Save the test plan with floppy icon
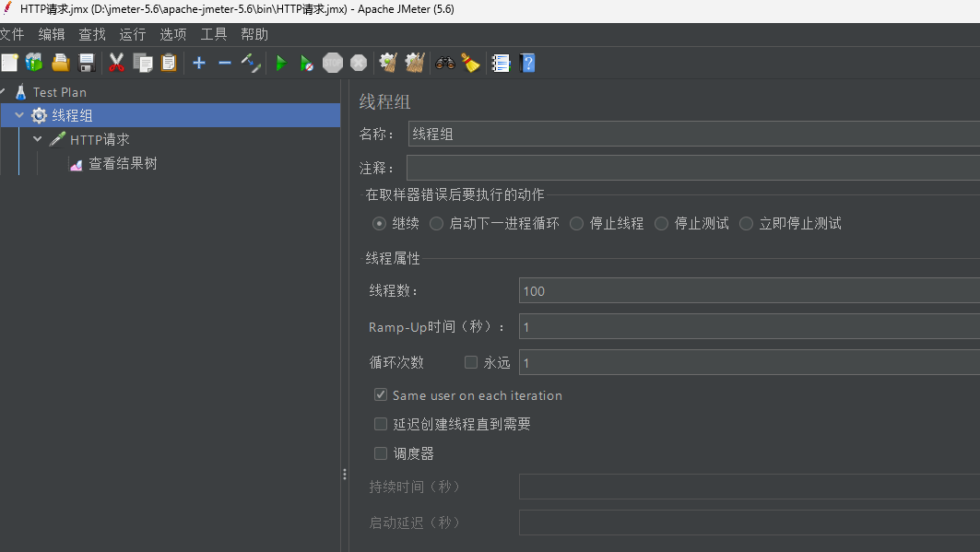The height and width of the screenshot is (552, 980). coord(87,63)
